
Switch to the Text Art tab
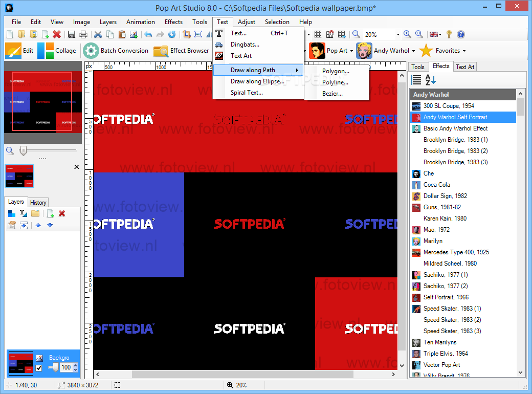click(465, 67)
